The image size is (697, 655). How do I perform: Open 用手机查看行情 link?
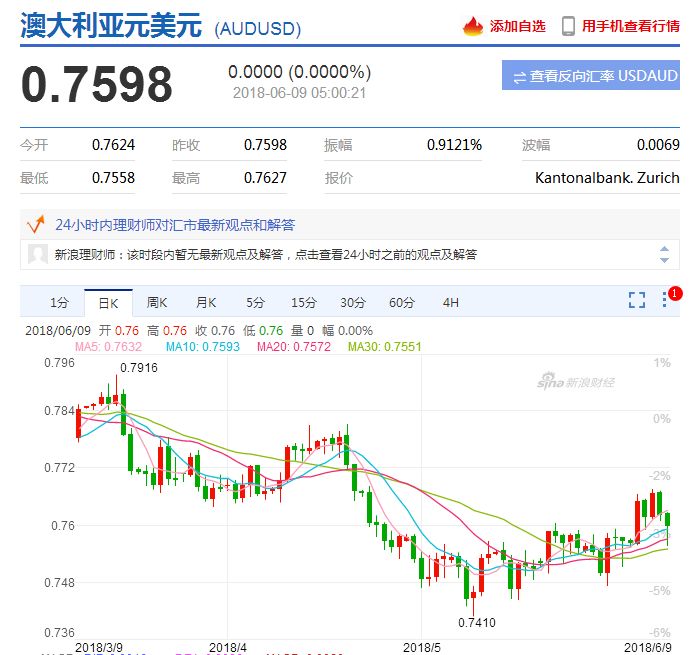pos(631,26)
